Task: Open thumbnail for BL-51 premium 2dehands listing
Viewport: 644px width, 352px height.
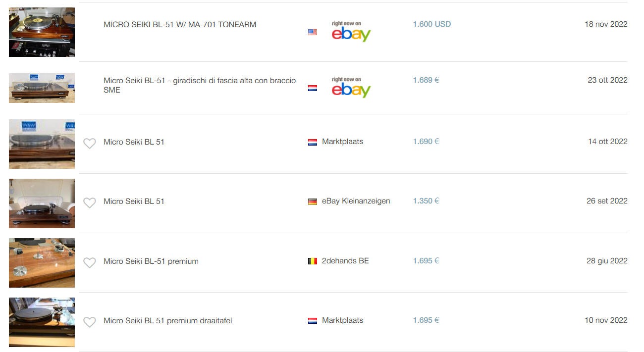Action: [x=42, y=263]
